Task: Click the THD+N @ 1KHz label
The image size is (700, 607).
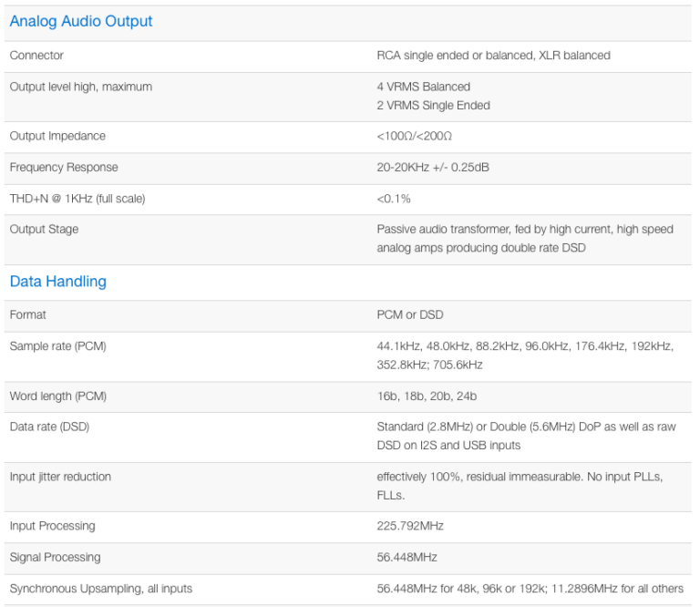Action: (77, 199)
